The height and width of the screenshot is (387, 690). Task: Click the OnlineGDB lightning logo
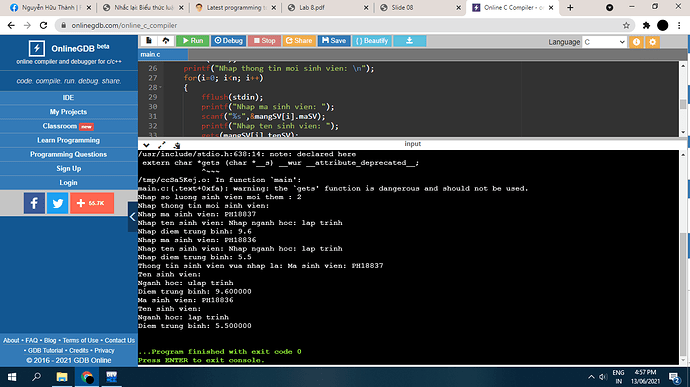pyautogui.click(x=37, y=48)
